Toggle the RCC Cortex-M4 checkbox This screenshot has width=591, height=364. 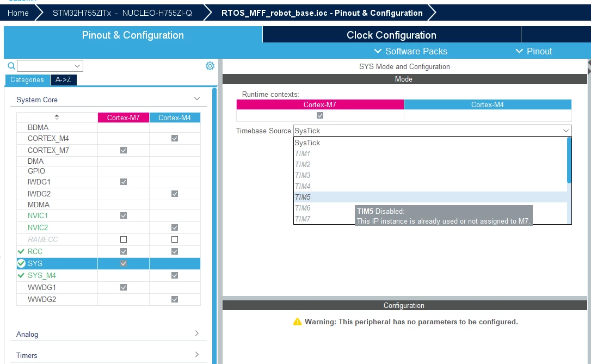click(175, 251)
